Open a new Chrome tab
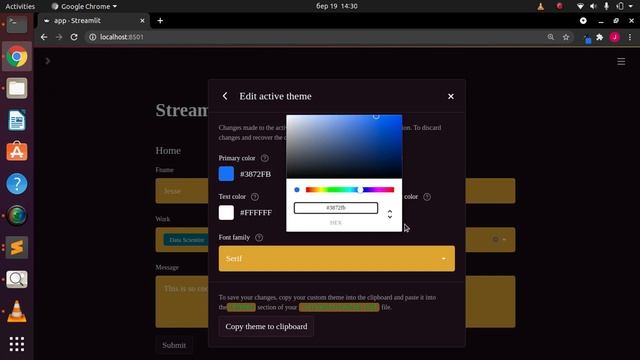Viewport: 640px width, 360px height. pos(160,21)
